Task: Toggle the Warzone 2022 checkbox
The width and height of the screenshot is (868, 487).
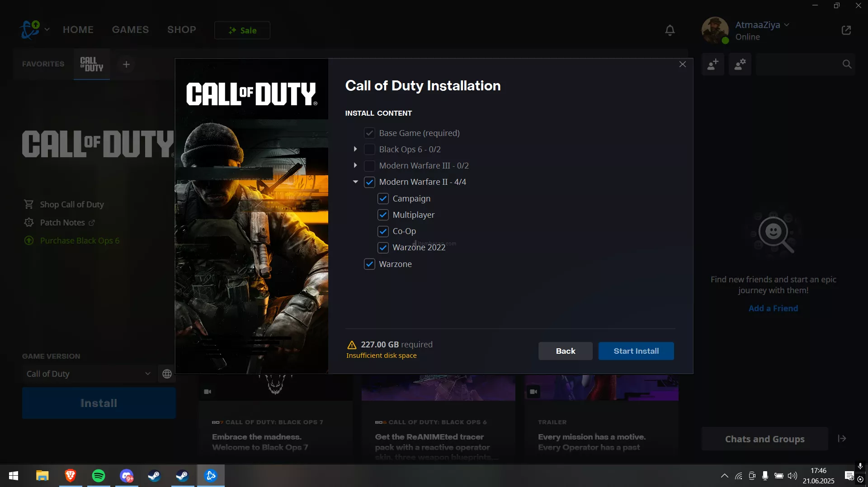Action: coord(383,248)
